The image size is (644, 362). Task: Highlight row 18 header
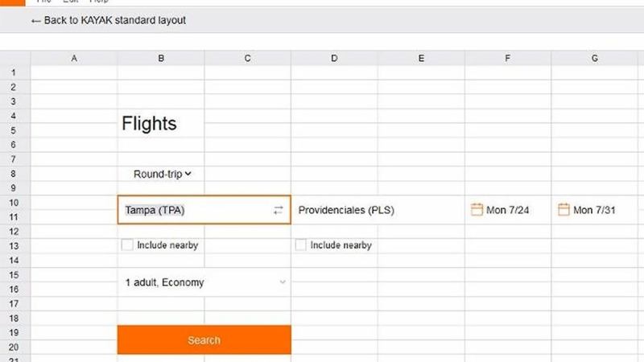(x=14, y=319)
